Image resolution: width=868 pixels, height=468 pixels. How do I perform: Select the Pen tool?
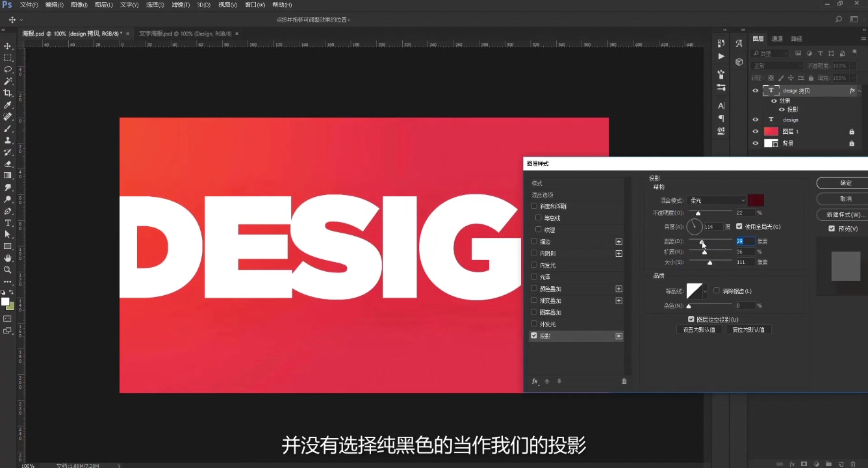[8, 211]
